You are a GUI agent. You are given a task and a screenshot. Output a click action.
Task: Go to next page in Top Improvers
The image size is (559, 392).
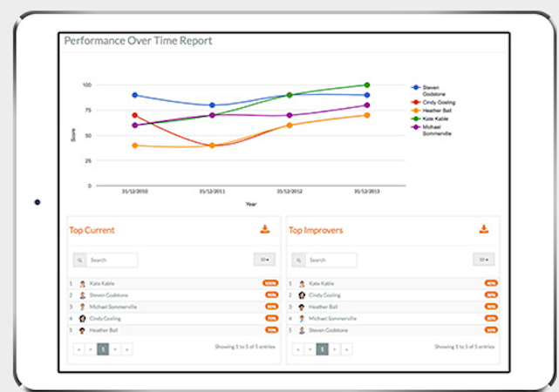coord(334,349)
